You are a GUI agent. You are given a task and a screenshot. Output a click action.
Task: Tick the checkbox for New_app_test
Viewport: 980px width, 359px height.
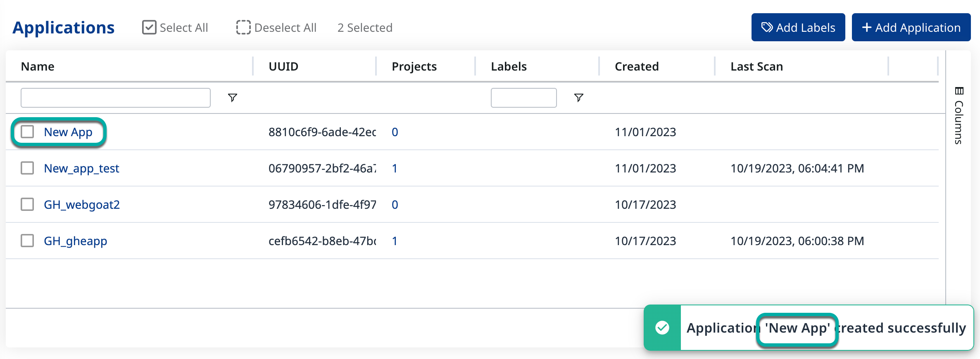click(28, 168)
